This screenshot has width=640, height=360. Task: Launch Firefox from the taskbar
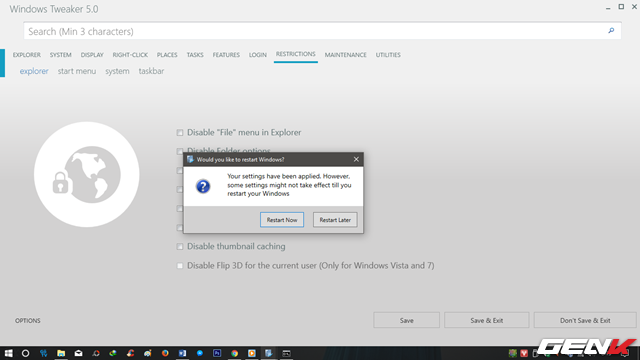coord(165,353)
